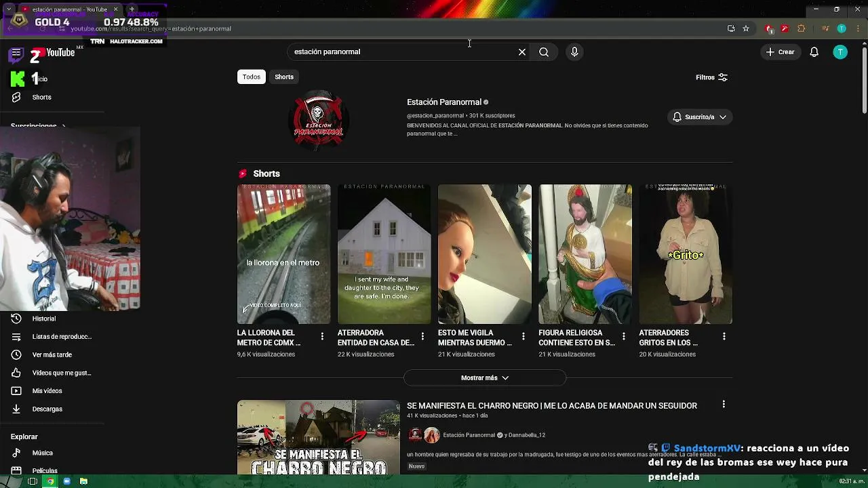The width and height of the screenshot is (868, 488).
Task: Open the Estación Paranormal channel name link
Action: click(444, 102)
